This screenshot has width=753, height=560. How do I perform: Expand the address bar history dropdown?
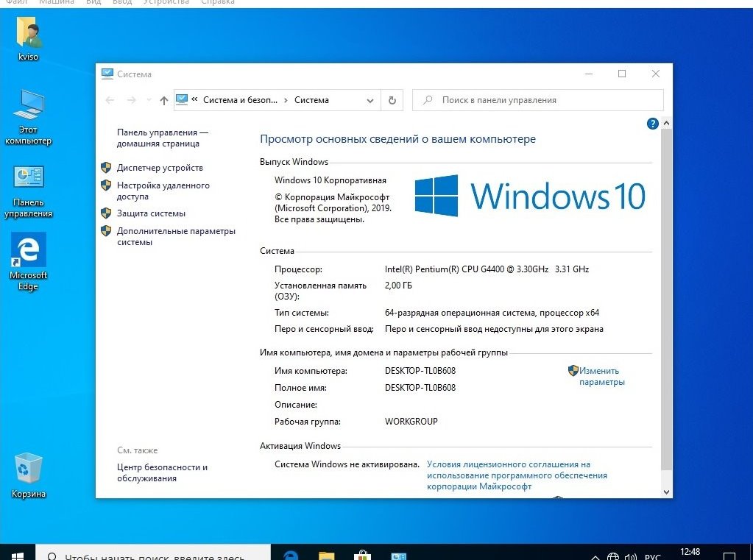coord(370,100)
